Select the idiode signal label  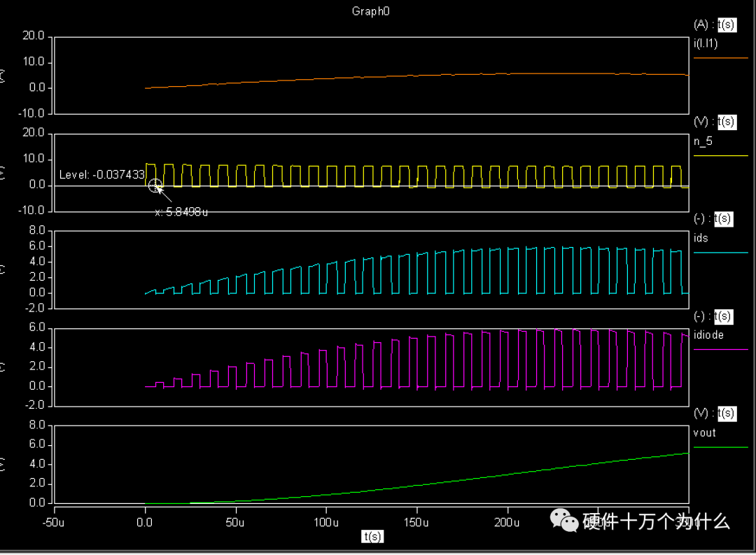click(708, 335)
